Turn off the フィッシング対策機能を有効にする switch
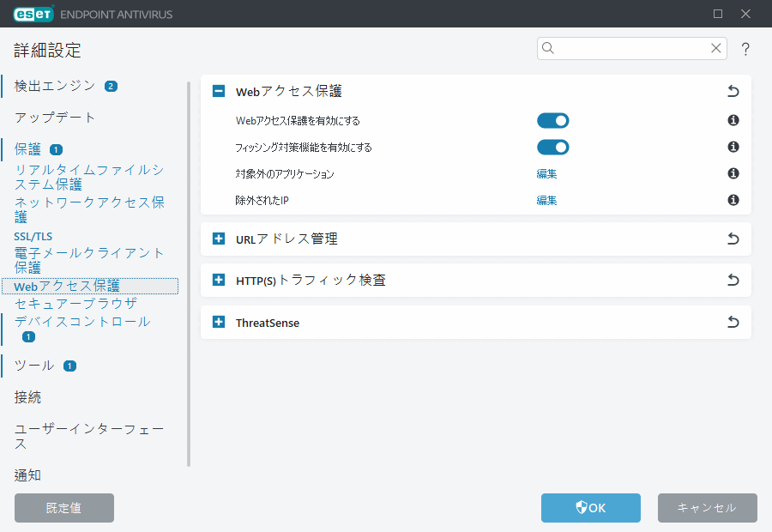This screenshot has height=532, width=772. pos(552,147)
